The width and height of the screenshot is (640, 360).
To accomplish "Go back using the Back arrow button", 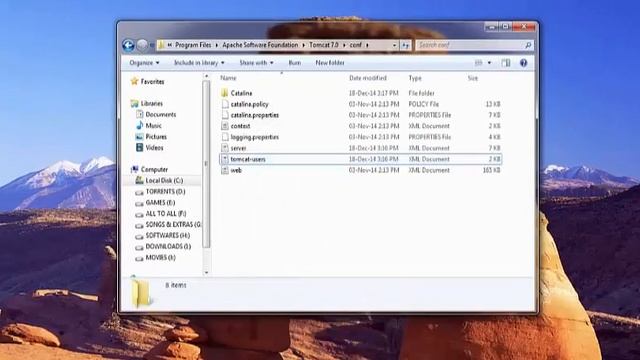I will click(x=128, y=45).
